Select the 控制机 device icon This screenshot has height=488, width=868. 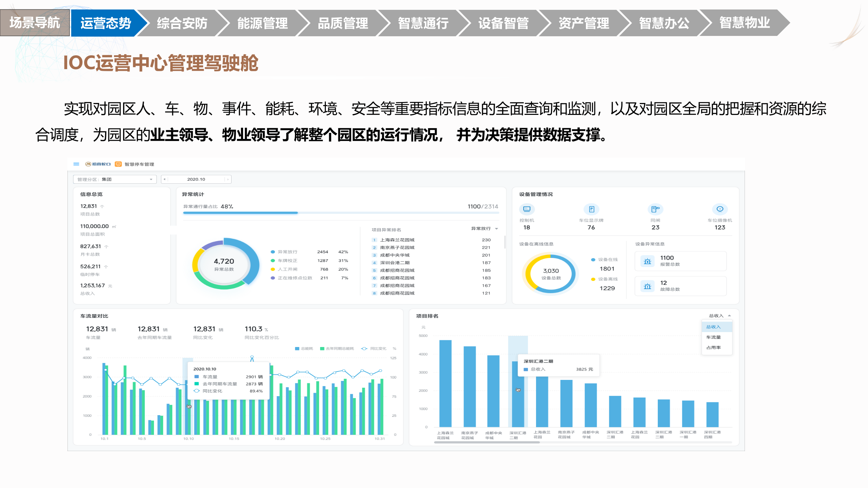[527, 209]
